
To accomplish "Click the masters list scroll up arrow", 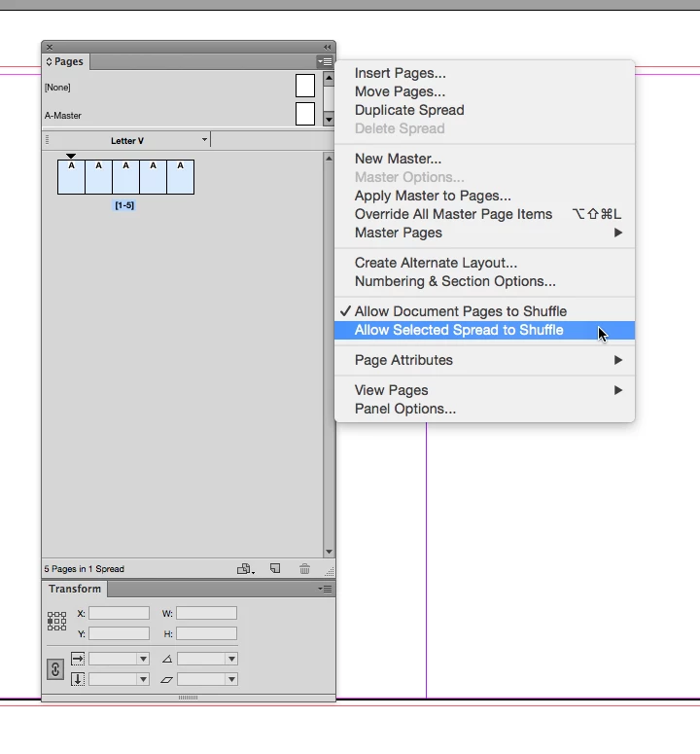I will click(329, 78).
